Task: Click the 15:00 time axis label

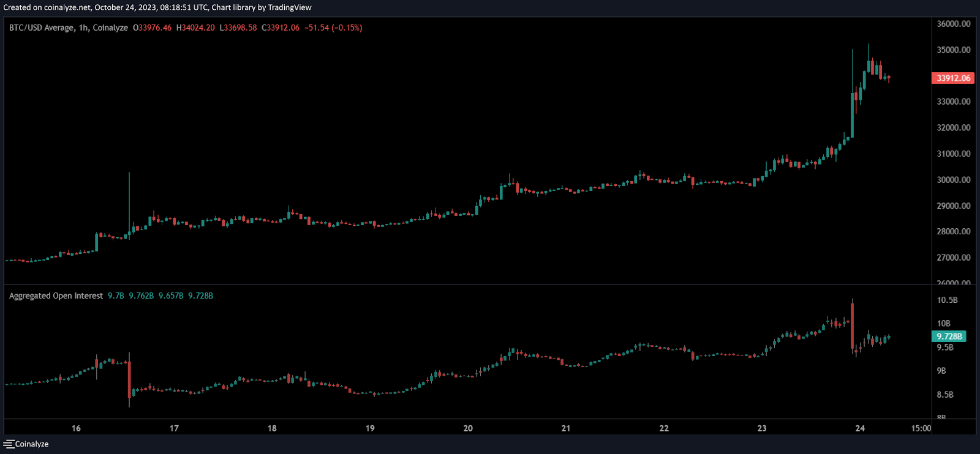Action: pyautogui.click(x=921, y=428)
